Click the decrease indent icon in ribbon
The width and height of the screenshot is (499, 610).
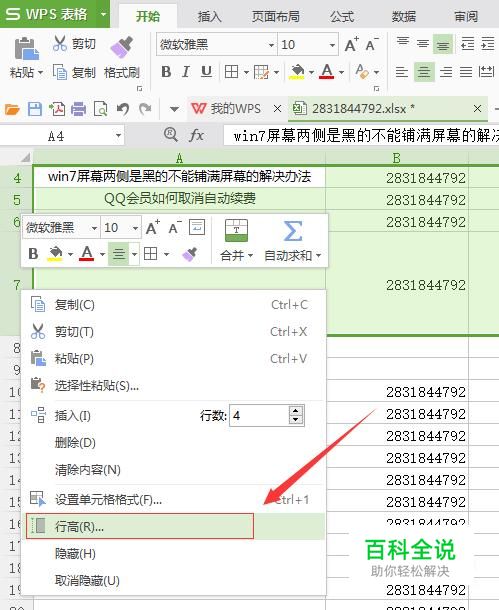(x=467, y=44)
